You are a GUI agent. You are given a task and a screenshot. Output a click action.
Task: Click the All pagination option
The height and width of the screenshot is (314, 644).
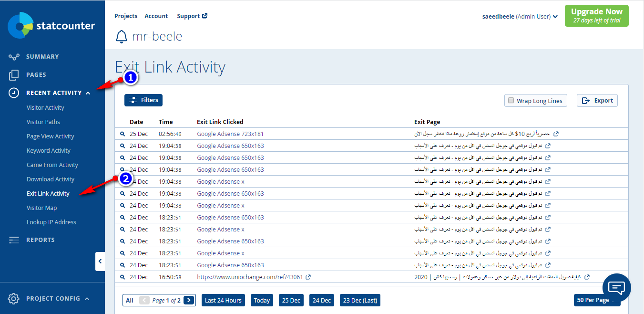click(130, 300)
